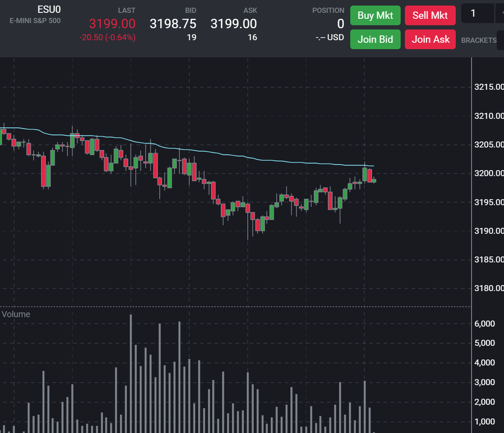Click the price change -20.50 (-0.64%) text

click(x=107, y=38)
